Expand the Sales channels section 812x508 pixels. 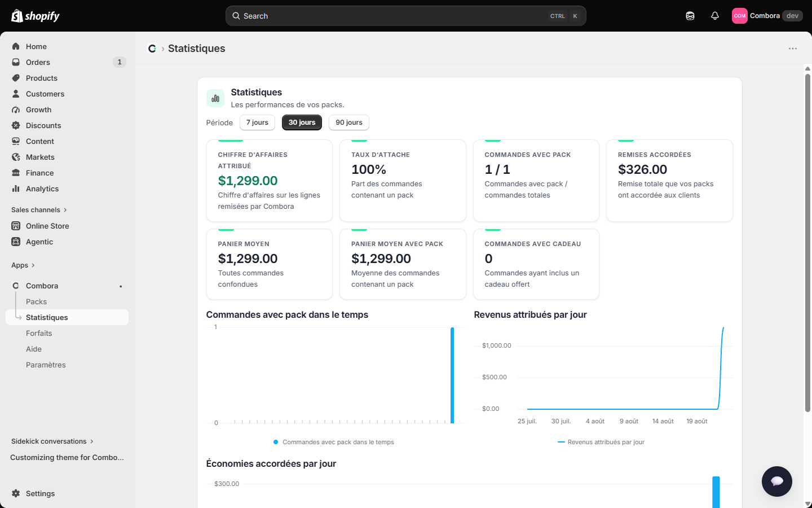tap(39, 210)
